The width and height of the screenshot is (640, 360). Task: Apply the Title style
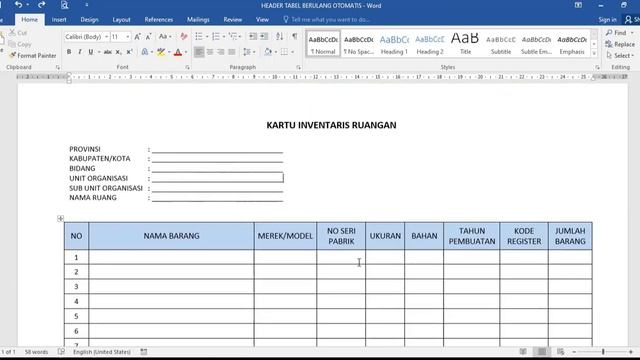[465, 44]
